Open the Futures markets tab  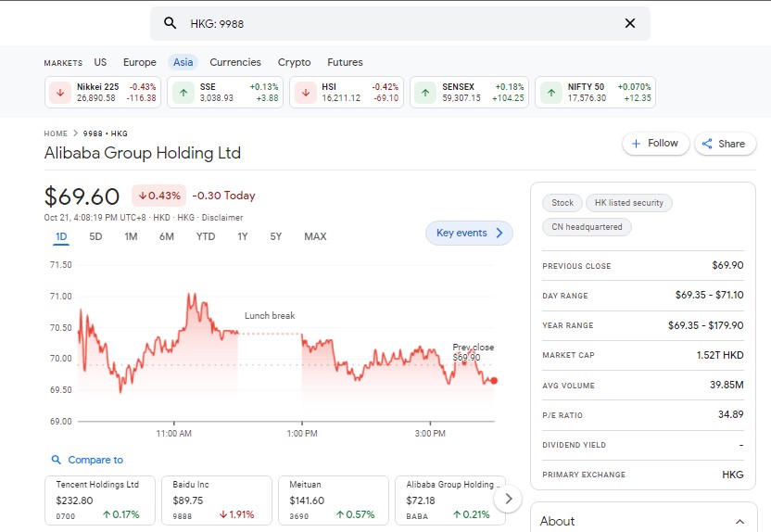pos(345,62)
